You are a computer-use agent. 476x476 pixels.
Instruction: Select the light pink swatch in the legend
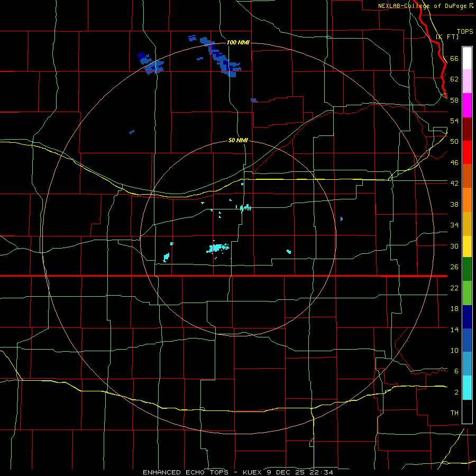click(467, 81)
